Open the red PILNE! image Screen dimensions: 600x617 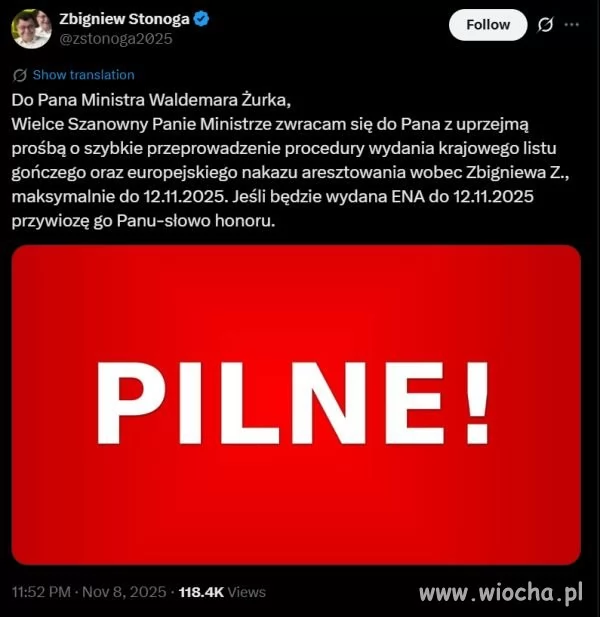(296, 405)
